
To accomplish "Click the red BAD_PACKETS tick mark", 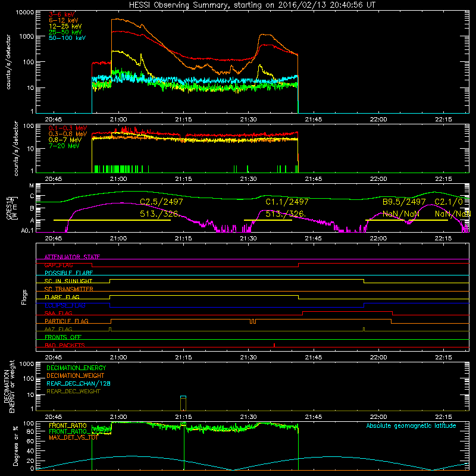I will pyautogui.click(x=274, y=345).
